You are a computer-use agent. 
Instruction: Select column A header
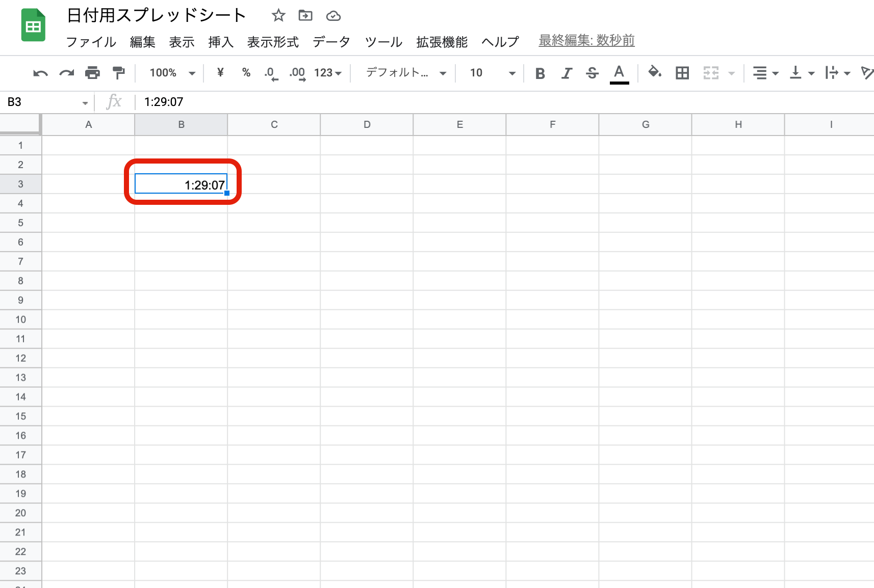[x=88, y=125]
